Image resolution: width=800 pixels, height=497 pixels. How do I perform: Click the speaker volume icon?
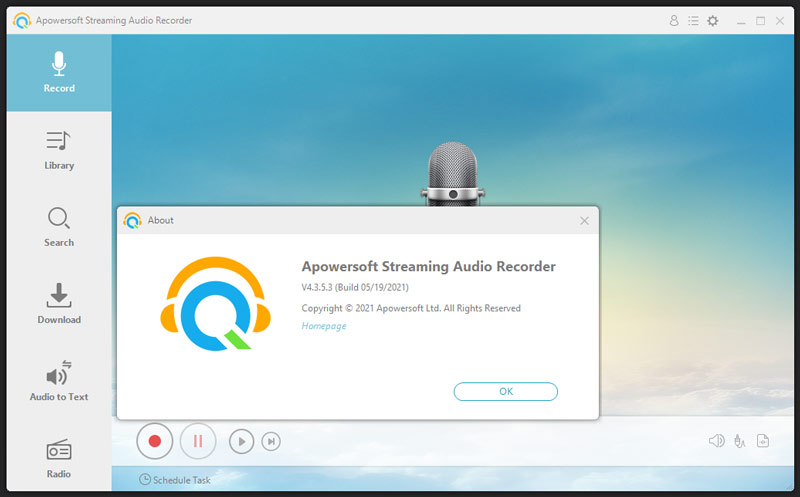click(716, 440)
